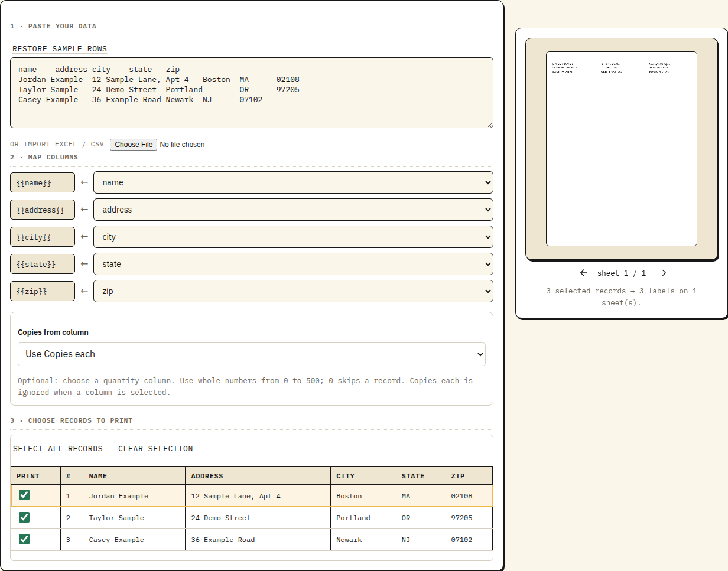
Task: Uncheck print checkbox for Taylor Sample
Action: [24, 517]
